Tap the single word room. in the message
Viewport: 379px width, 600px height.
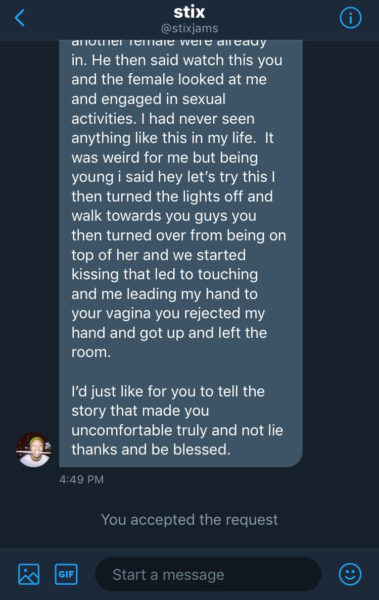(91, 352)
